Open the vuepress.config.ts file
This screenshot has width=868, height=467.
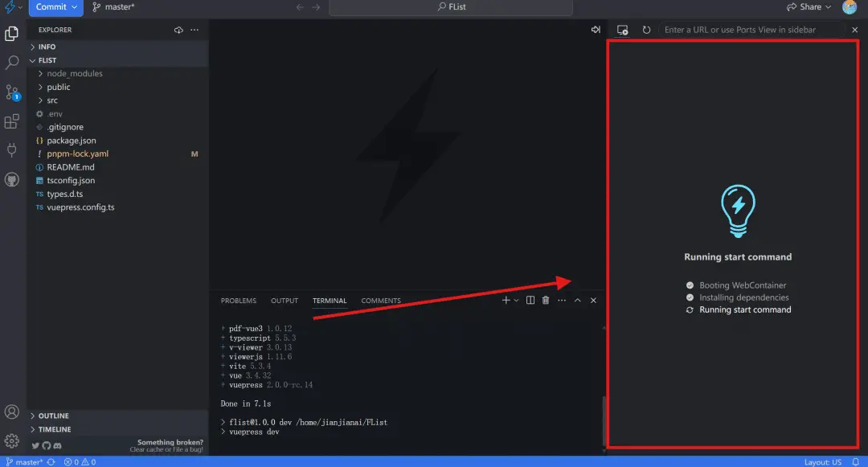pyautogui.click(x=80, y=207)
